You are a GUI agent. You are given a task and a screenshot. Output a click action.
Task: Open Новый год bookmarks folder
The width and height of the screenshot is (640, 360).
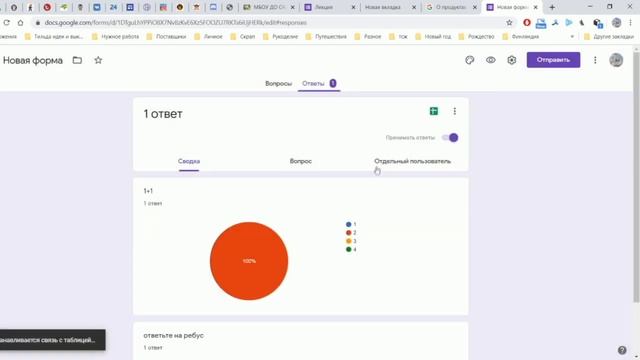pyautogui.click(x=433, y=37)
